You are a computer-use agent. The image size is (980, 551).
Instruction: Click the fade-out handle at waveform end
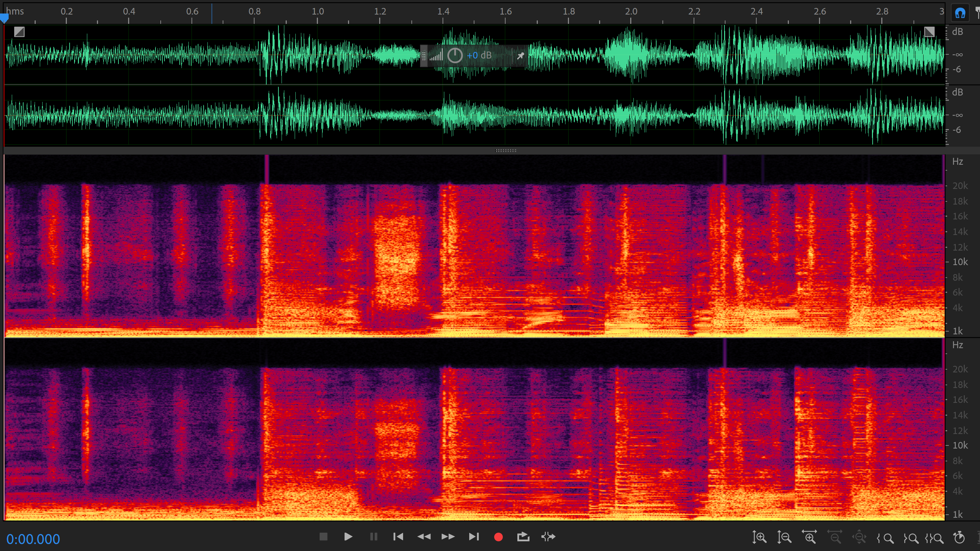[x=929, y=31]
